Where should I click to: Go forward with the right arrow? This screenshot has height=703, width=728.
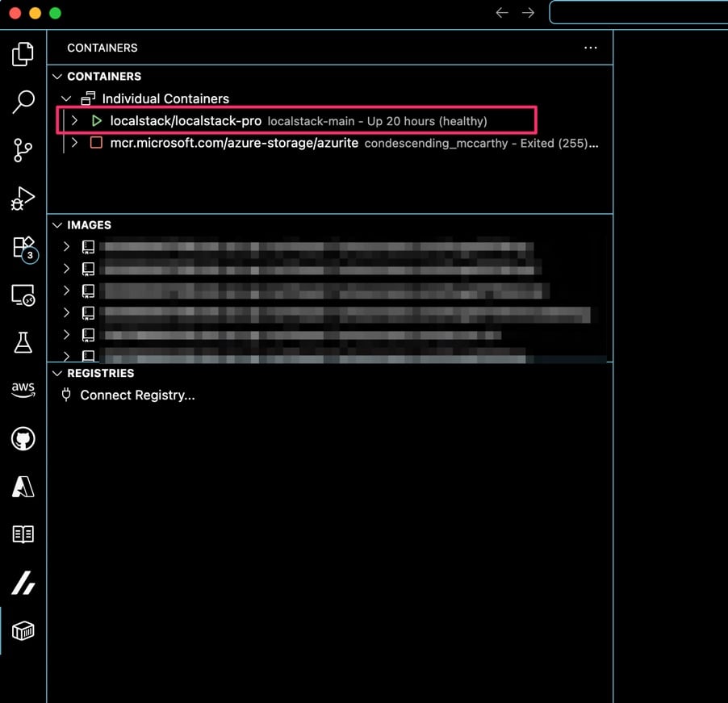tap(528, 13)
